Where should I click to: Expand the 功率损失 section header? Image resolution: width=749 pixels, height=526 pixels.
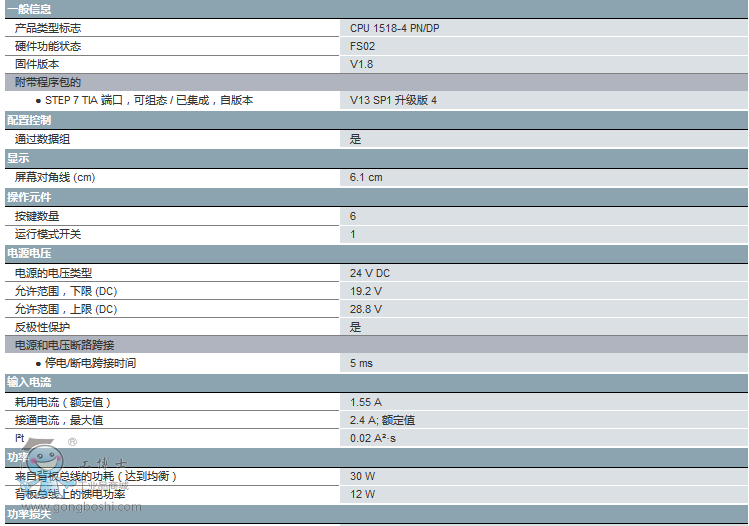pos(29,514)
